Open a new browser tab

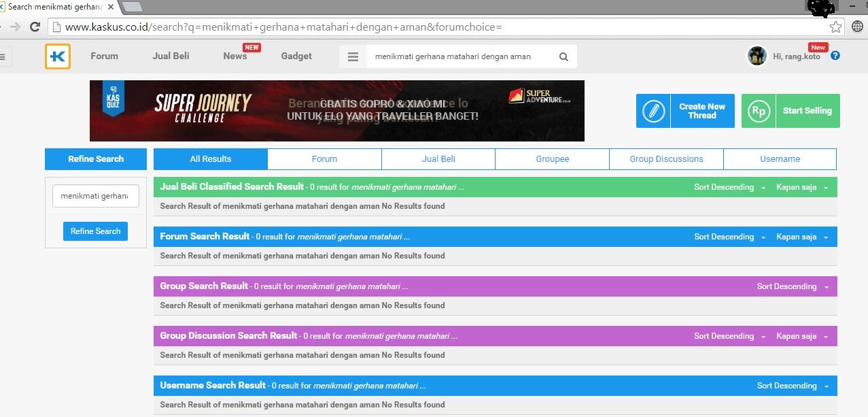tap(132, 7)
